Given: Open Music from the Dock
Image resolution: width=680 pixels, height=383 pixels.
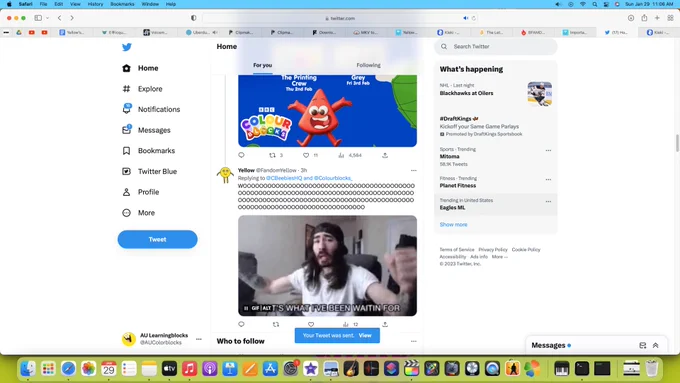Looking at the screenshot, I should click(190, 369).
